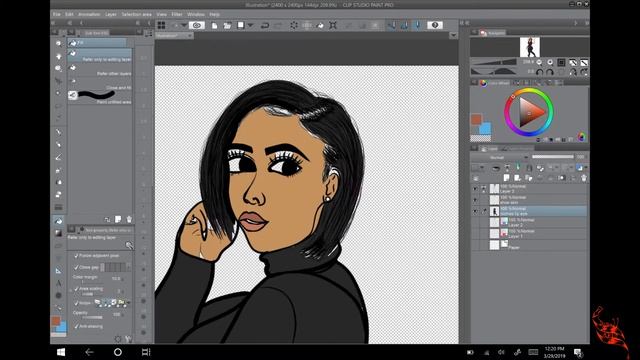Screen dimensions: 640x360
Task: Select 'Refer other layers' sub tool
Action: [x=100, y=70]
